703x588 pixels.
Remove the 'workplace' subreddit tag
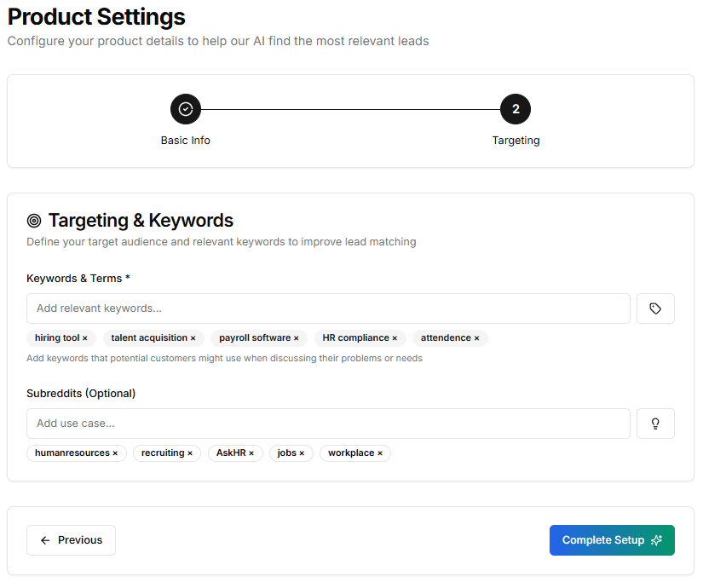click(x=380, y=453)
